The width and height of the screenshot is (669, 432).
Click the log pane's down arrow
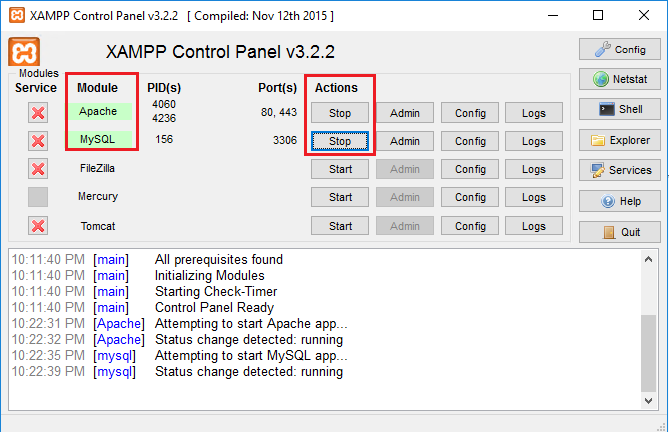pyautogui.click(x=649, y=400)
